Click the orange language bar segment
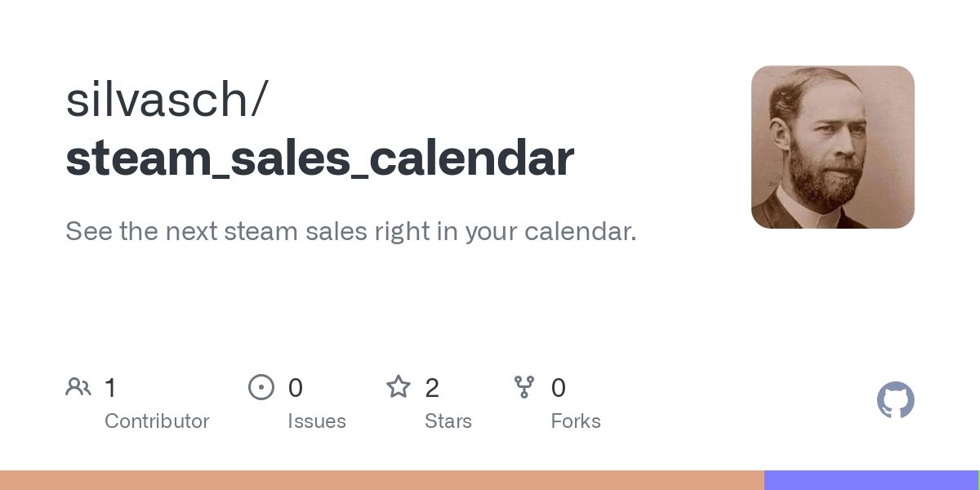 (x=382, y=480)
